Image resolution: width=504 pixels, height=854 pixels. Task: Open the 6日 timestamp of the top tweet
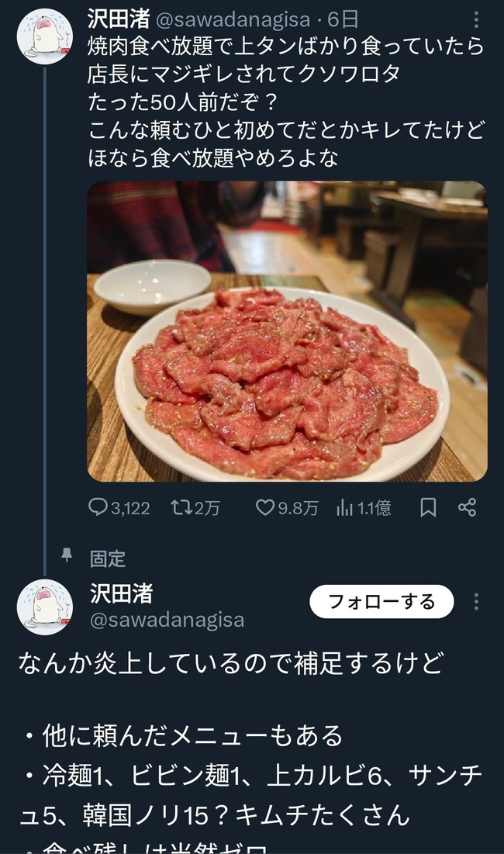tap(343, 19)
